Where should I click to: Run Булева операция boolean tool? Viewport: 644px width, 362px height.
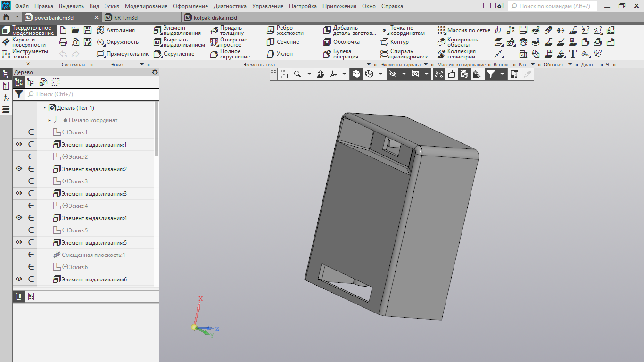click(341, 54)
